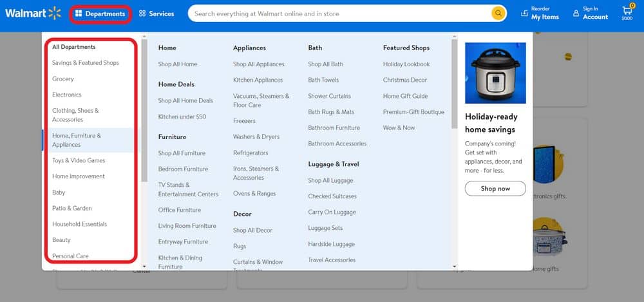
Task: Open Bathroom Accessories link
Action: click(x=337, y=144)
